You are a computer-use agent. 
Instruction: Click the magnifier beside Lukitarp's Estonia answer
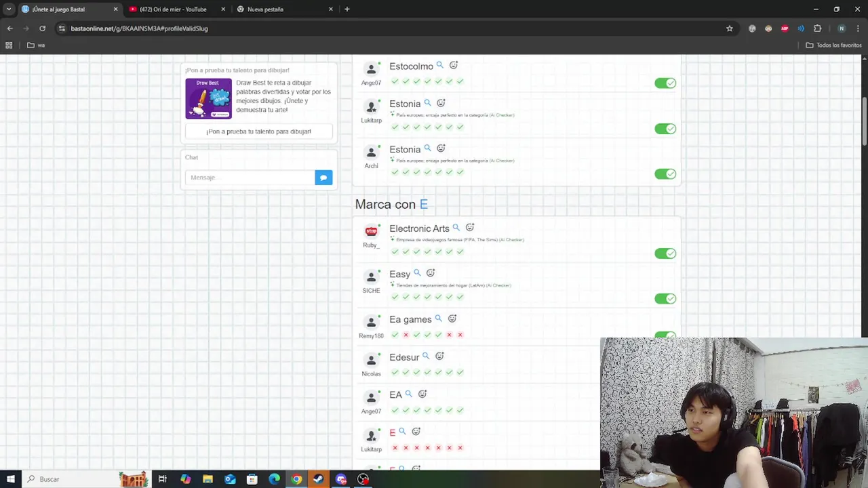427,103
